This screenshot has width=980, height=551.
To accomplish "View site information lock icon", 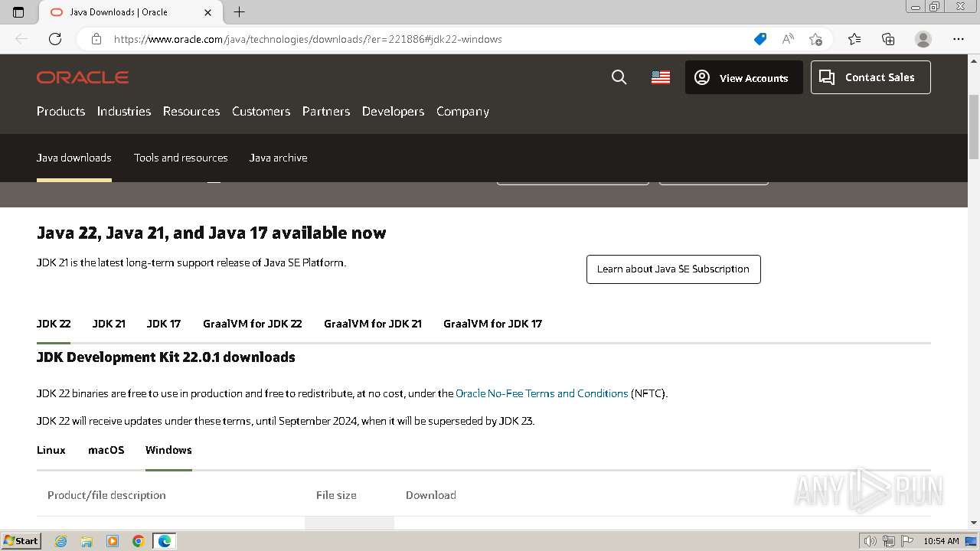I will point(96,39).
